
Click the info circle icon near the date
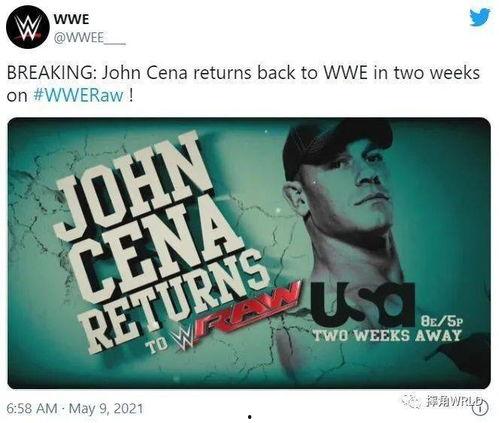(482, 407)
